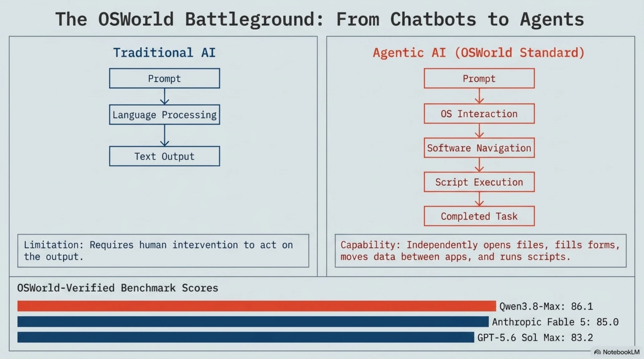The image size is (644, 359).
Task: Click the "Anthropic Fable 5: 85.0" label
Action: tap(555, 322)
